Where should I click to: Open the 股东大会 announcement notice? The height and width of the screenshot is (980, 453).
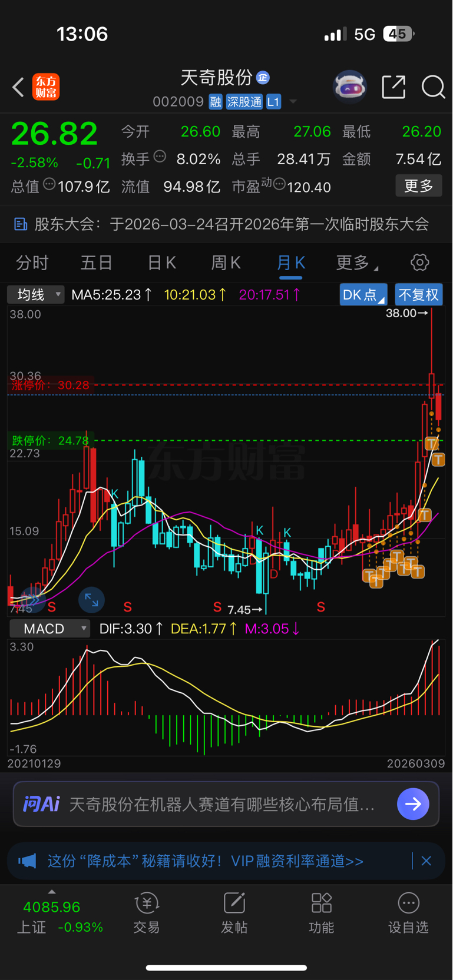pos(226,224)
